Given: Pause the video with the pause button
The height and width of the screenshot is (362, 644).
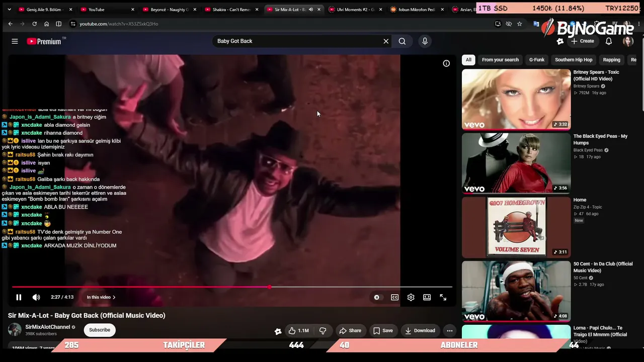Looking at the screenshot, I should tap(19, 297).
